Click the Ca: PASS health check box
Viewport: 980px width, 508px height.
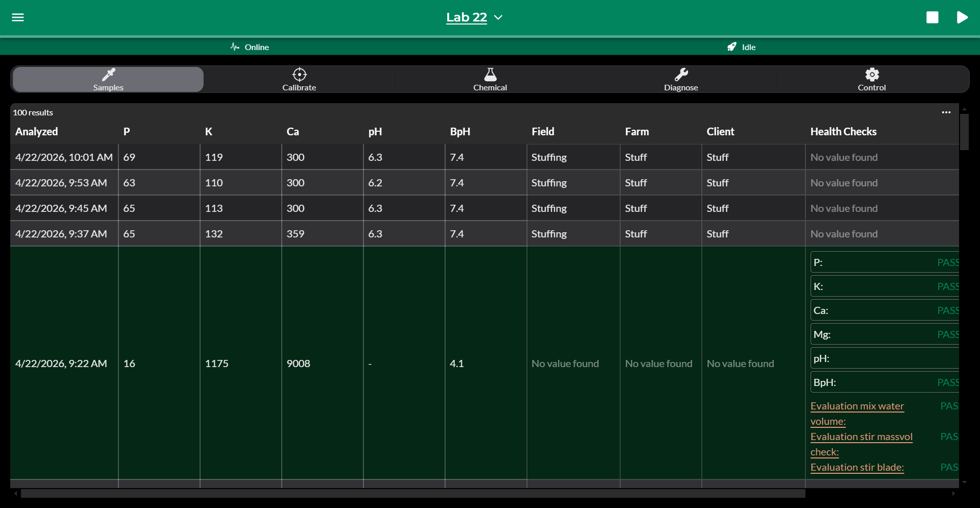point(885,310)
